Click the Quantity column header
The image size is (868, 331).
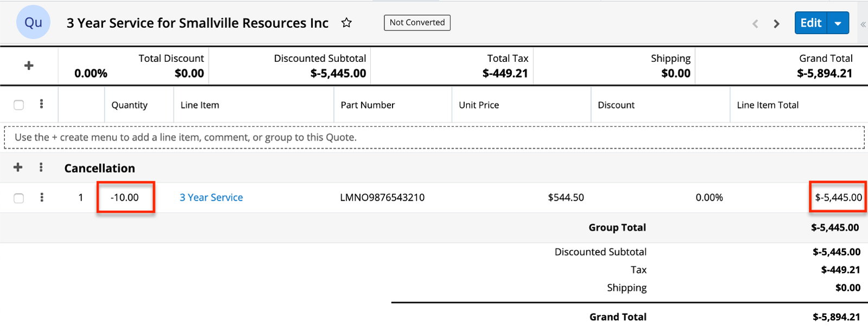(129, 105)
